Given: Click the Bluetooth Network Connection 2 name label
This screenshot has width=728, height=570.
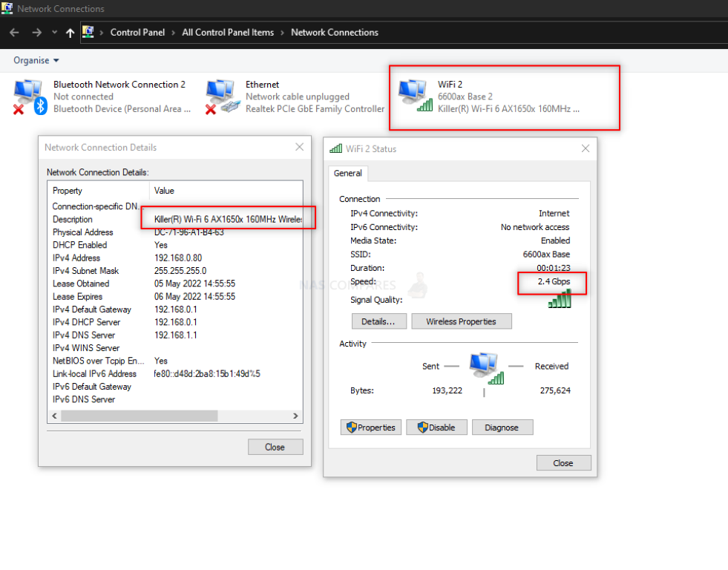Looking at the screenshot, I should click(x=119, y=85).
